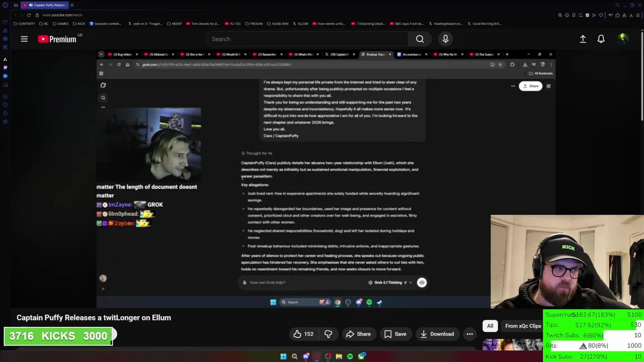Open browser tab search magnifier
The width and height of the screenshot is (644, 362).
[x=617, y=5]
